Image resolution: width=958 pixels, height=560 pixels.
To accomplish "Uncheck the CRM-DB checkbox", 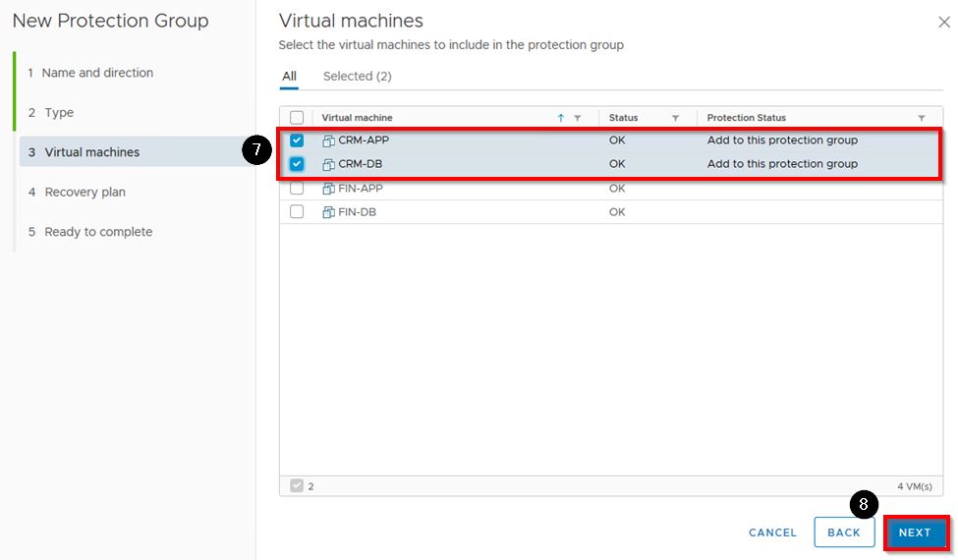I will 297,164.
